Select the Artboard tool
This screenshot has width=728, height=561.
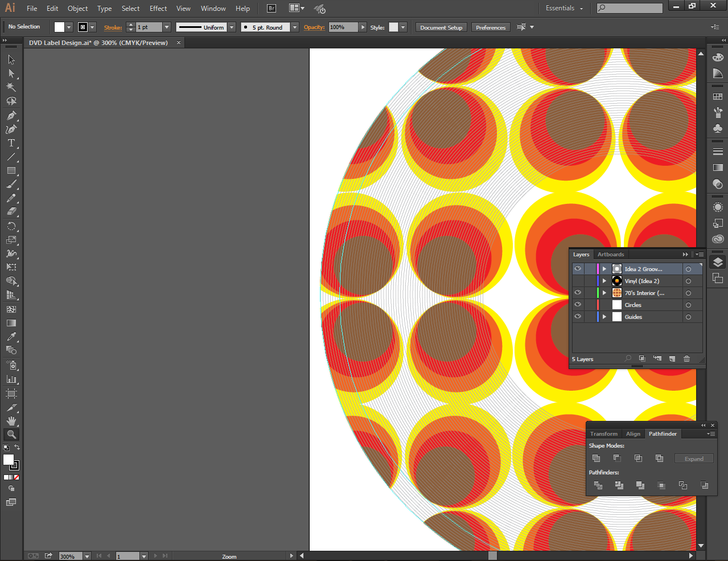(x=11, y=394)
